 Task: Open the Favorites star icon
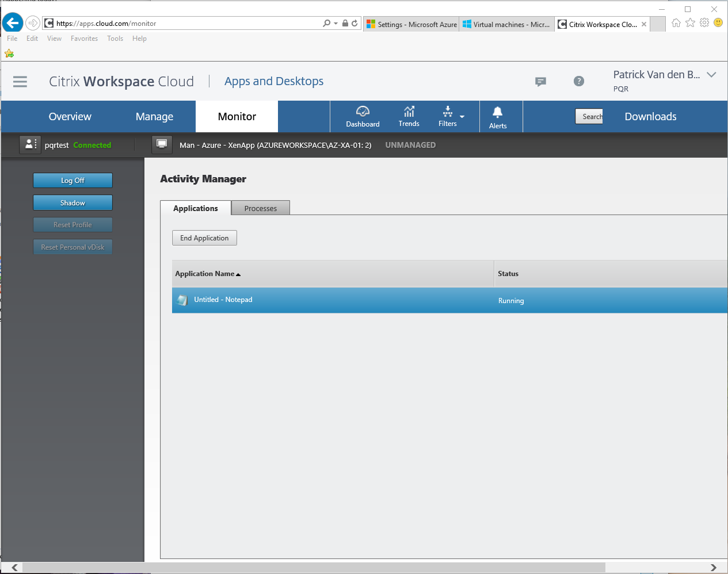pyautogui.click(x=691, y=23)
